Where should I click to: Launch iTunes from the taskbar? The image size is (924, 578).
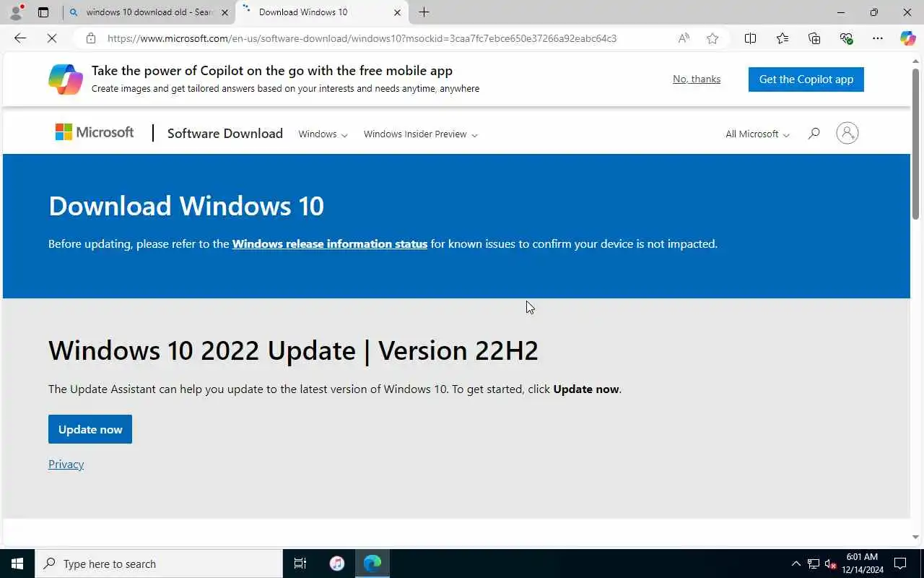tap(337, 564)
